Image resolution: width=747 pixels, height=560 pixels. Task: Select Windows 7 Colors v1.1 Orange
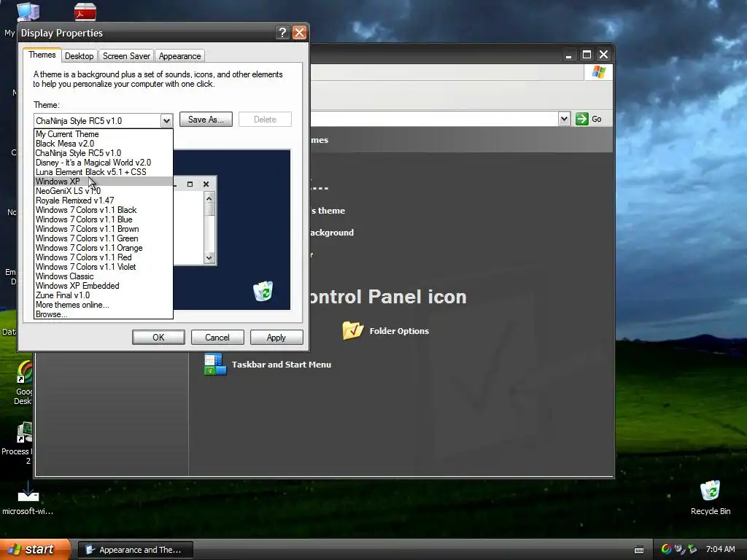(x=104, y=248)
